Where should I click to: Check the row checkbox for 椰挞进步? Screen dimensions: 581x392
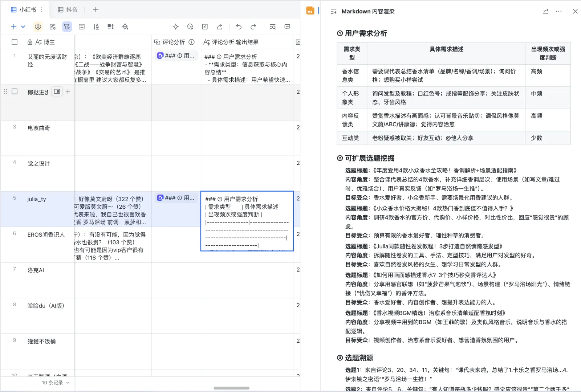[x=15, y=91]
